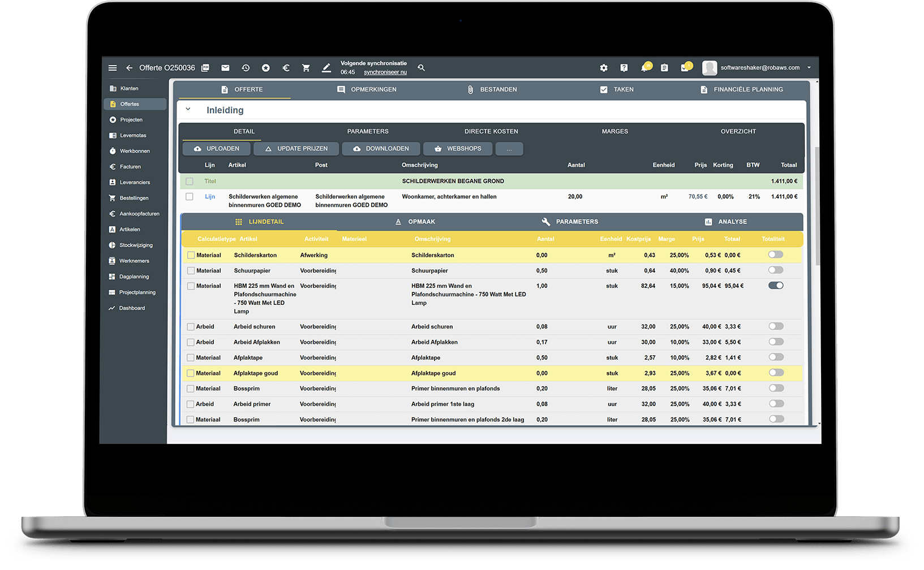Click the email envelope icon
Image resolution: width=924 pixels, height=570 pixels.
pyautogui.click(x=225, y=68)
